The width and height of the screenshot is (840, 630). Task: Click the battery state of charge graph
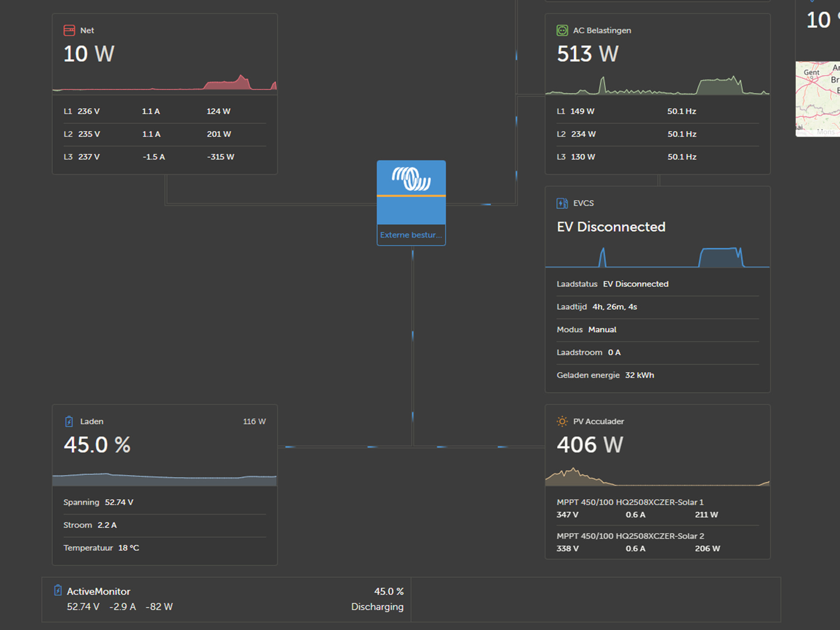[x=164, y=479]
